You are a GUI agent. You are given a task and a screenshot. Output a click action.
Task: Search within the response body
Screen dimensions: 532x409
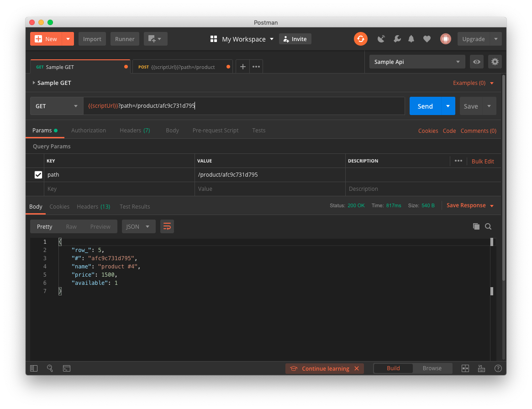pyautogui.click(x=488, y=226)
